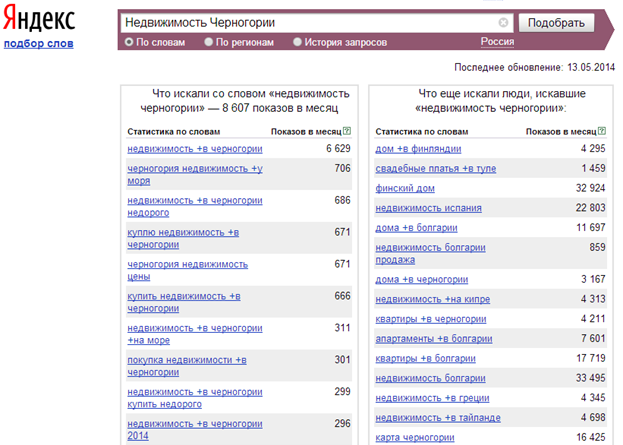This screenshot has height=445, width=623.
Task: Open link дома +в черногории
Action: 422,280
